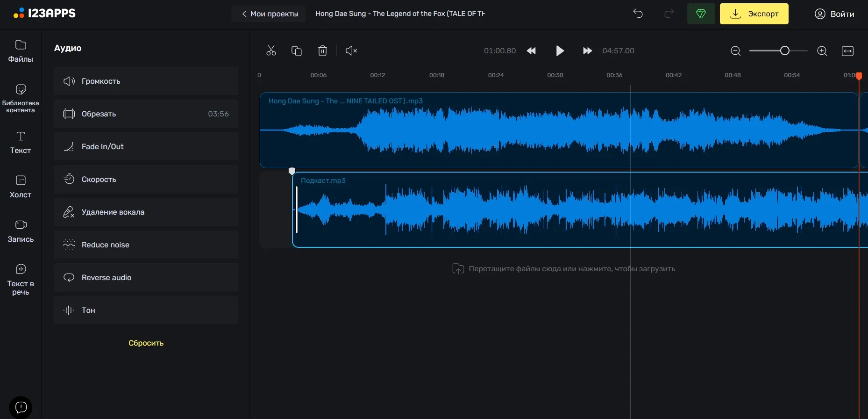868x419 pixels.
Task: Open the help feedback round icon
Action: point(21,407)
